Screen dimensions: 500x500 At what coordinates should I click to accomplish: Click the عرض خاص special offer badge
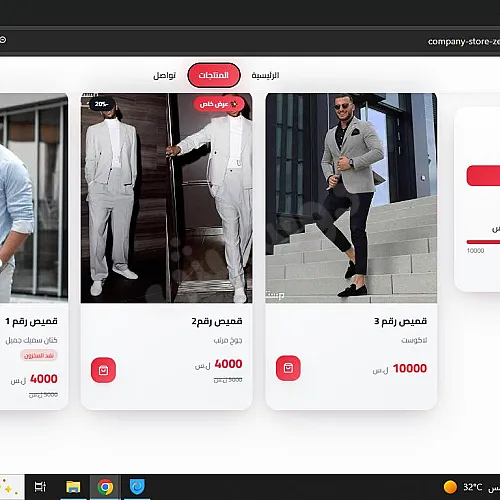(219, 104)
